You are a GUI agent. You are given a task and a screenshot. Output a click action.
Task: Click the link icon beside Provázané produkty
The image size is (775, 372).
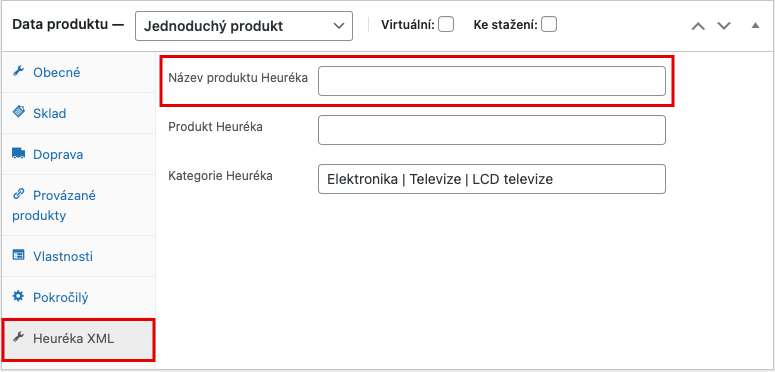coord(18,194)
